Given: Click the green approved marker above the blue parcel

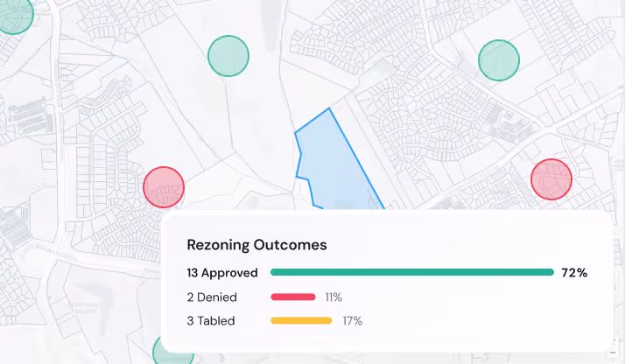Looking at the screenshot, I should (228, 56).
